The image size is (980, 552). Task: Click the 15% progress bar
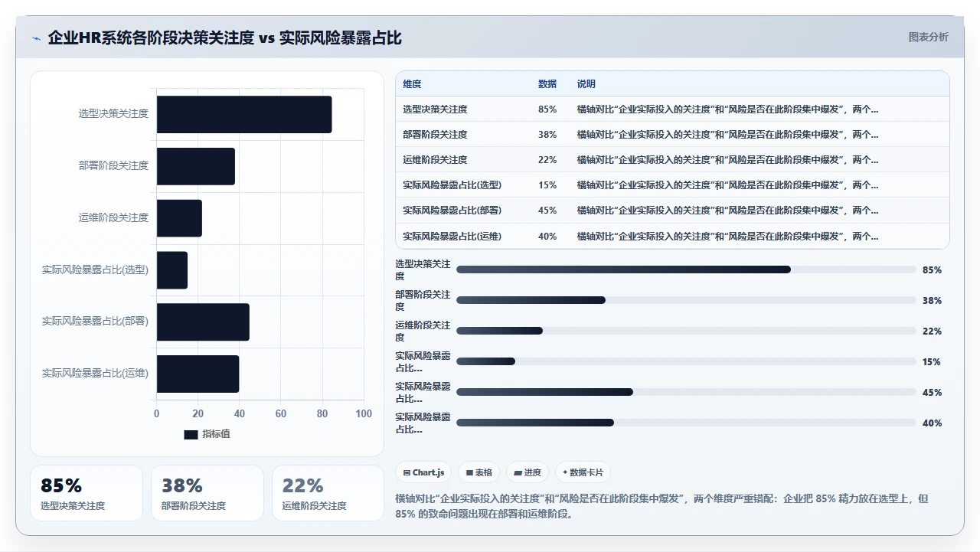686,361
